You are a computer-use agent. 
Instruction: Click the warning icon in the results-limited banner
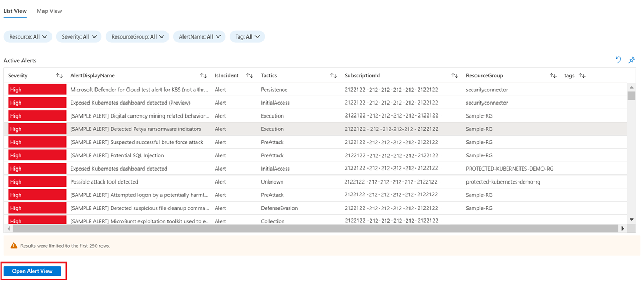pyautogui.click(x=14, y=245)
